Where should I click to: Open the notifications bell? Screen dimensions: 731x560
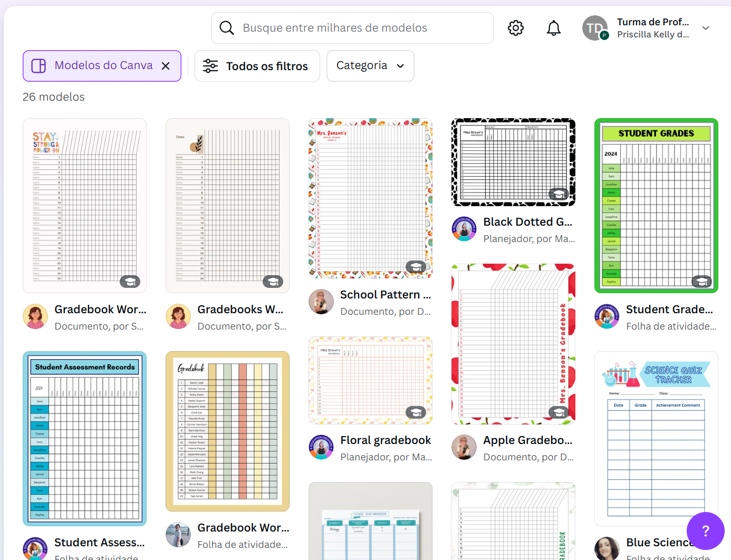pos(554,28)
